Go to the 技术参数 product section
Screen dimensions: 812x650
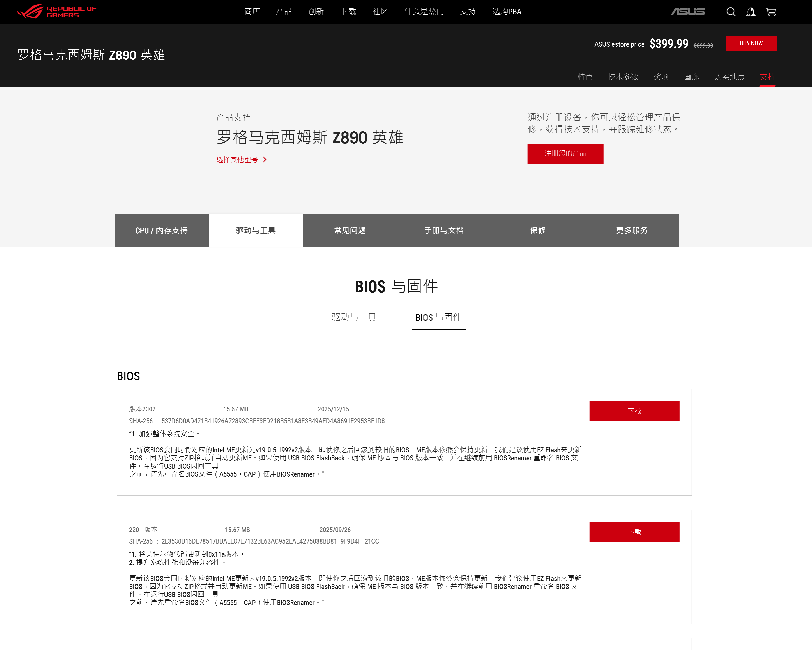tap(623, 77)
